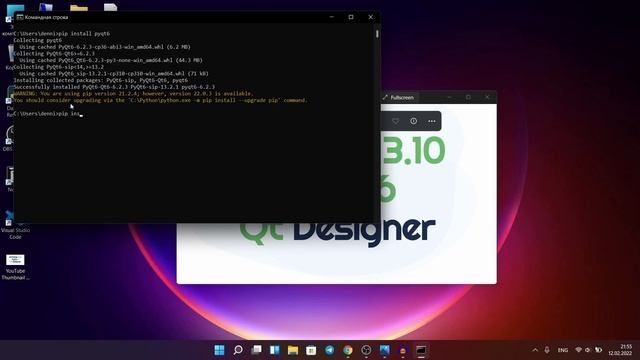Minimize the Command Prompt window
This screenshot has height=360, width=640.
point(331,17)
